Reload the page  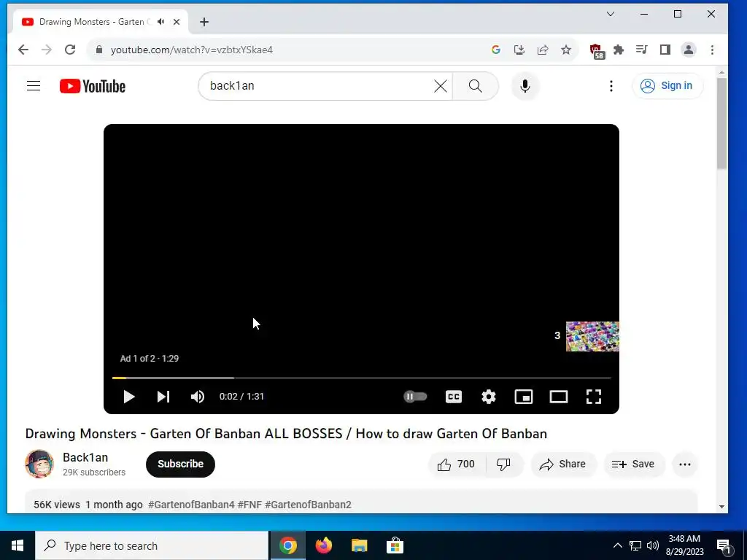70,50
